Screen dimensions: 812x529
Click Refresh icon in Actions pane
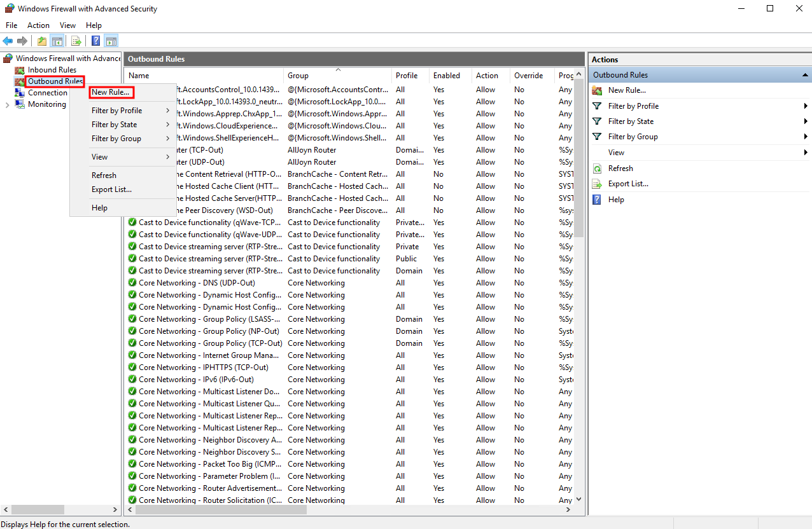pyautogui.click(x=597, y=168)
